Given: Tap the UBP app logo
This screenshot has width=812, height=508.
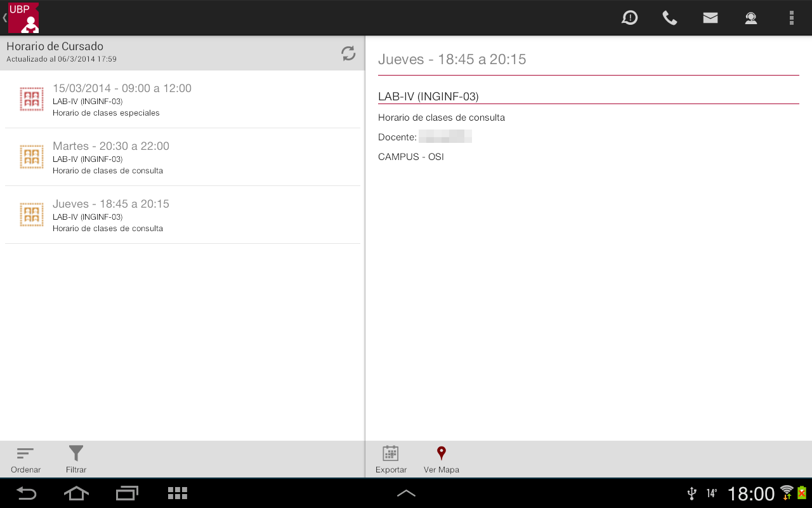Looking at the screenshot, I should tap(23, 18).
